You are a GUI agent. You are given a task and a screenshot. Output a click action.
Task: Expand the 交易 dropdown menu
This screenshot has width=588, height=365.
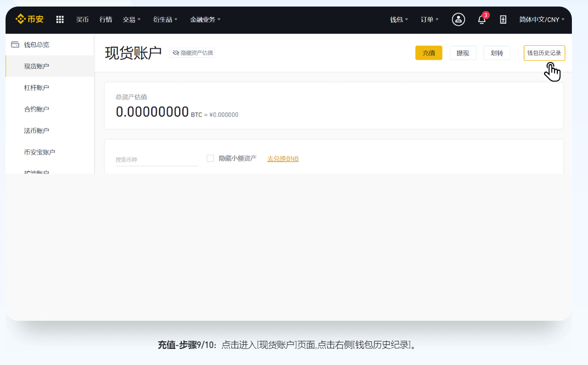(131, 20)
